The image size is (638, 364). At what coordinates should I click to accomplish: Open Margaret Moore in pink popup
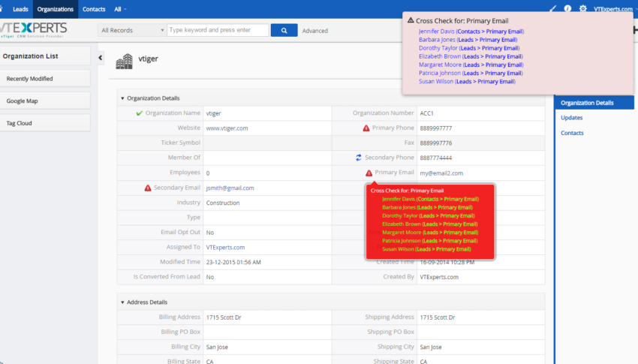pos(471,65)
